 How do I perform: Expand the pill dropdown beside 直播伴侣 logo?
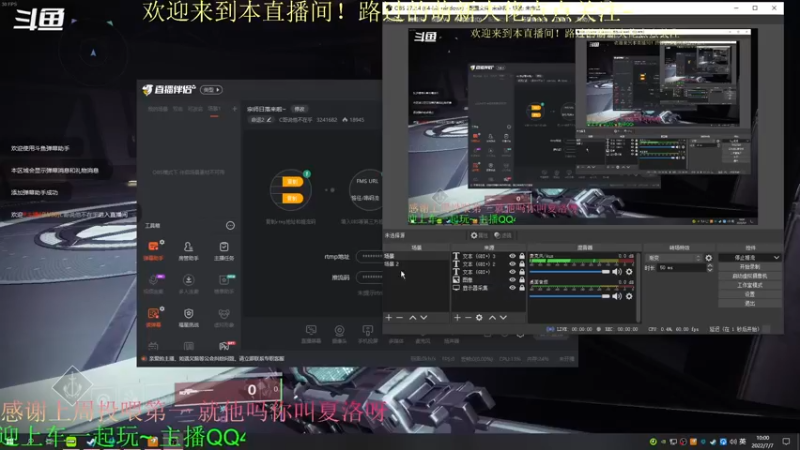click(211, 90)
